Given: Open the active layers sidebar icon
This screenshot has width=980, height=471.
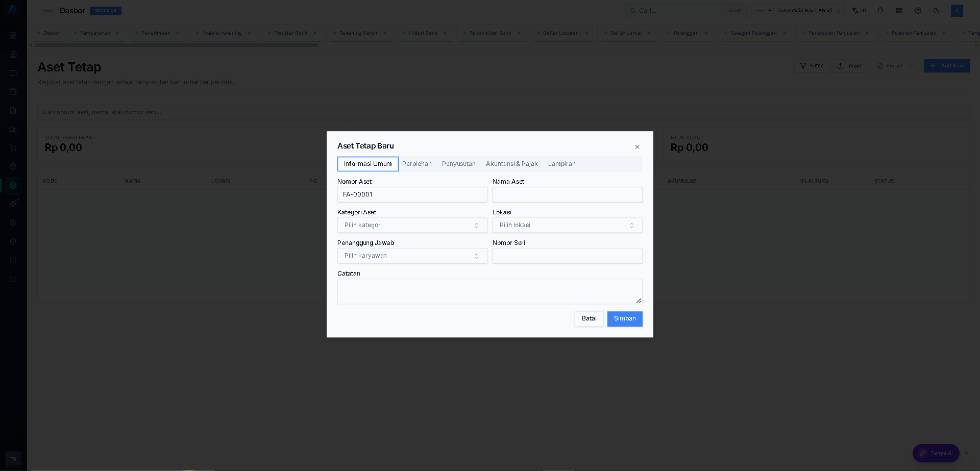Looking at the screenshot, I should tap(13, 185).
